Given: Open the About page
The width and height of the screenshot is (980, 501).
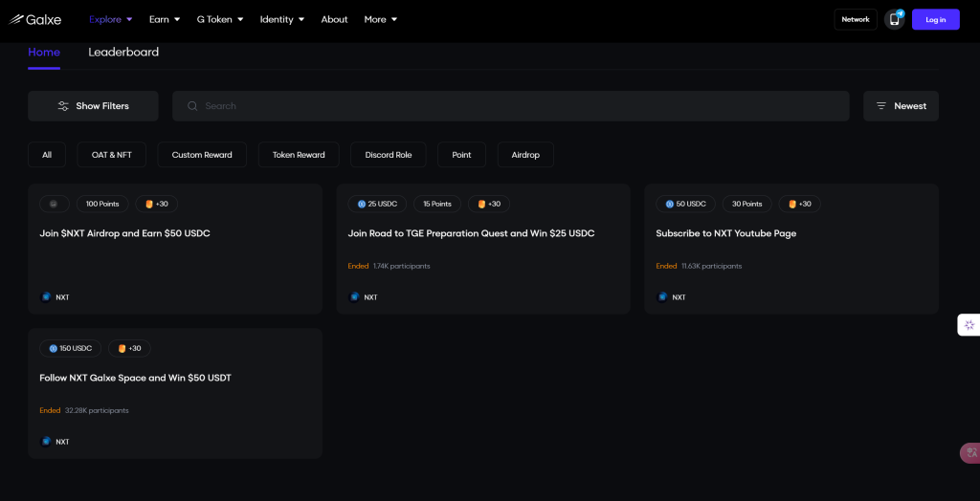Looking at the screenshot, I should (334, 19).
